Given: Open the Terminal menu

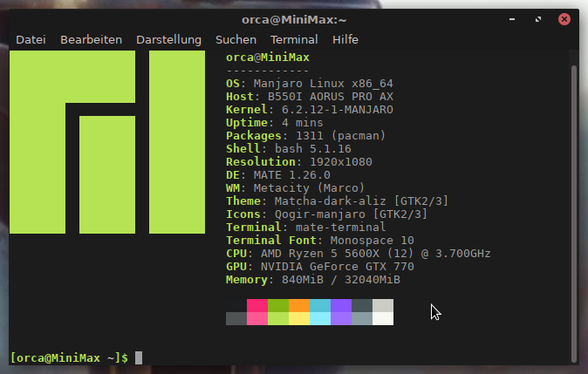Looking at the screenshot, I should coord(294,40).
